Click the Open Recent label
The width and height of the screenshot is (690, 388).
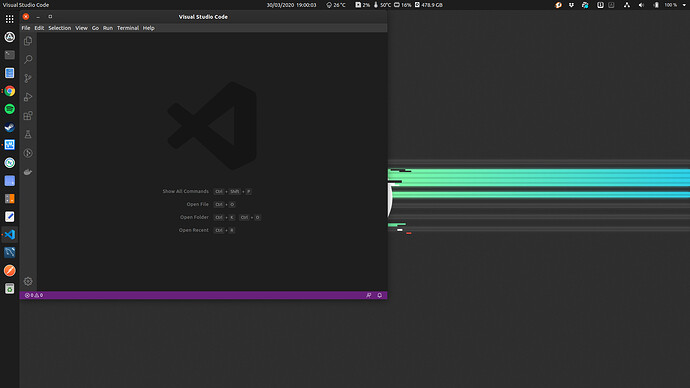pos(194,230)
